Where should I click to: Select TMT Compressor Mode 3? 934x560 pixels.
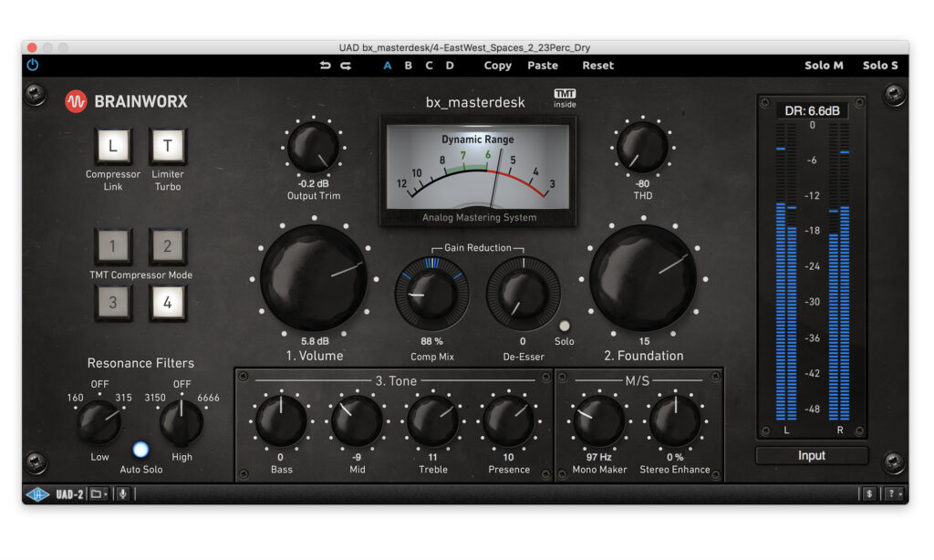pos(112,303)
